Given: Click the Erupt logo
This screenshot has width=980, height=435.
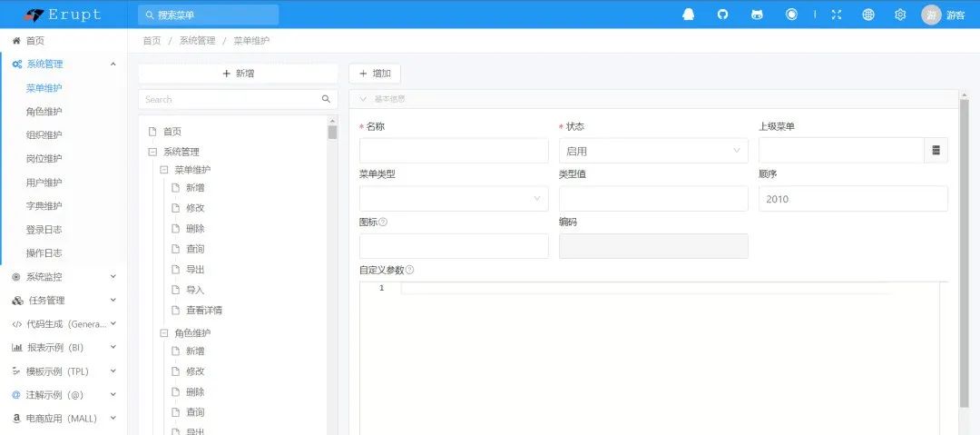Looking at the screenshot, I should tap(61, 15).
